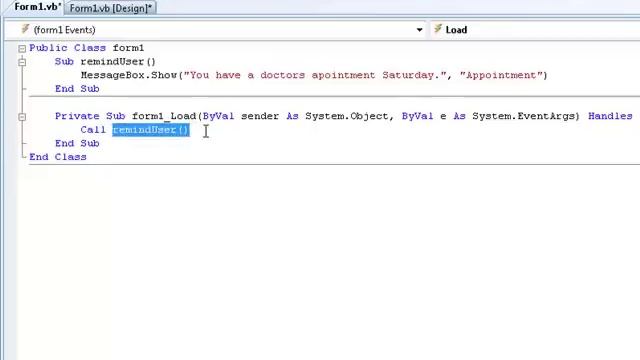Viewport: 640px width, 360px height.
Task: Collapse the form1_Load sub block
Action: 22,117
